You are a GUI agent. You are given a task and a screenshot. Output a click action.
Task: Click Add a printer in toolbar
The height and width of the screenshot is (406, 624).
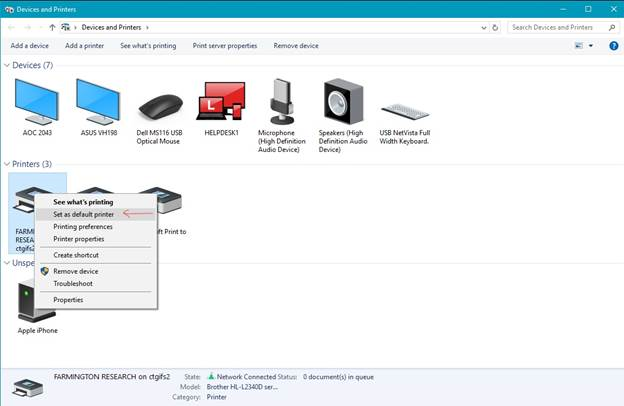pyautogui.click(x=84, y=46)
